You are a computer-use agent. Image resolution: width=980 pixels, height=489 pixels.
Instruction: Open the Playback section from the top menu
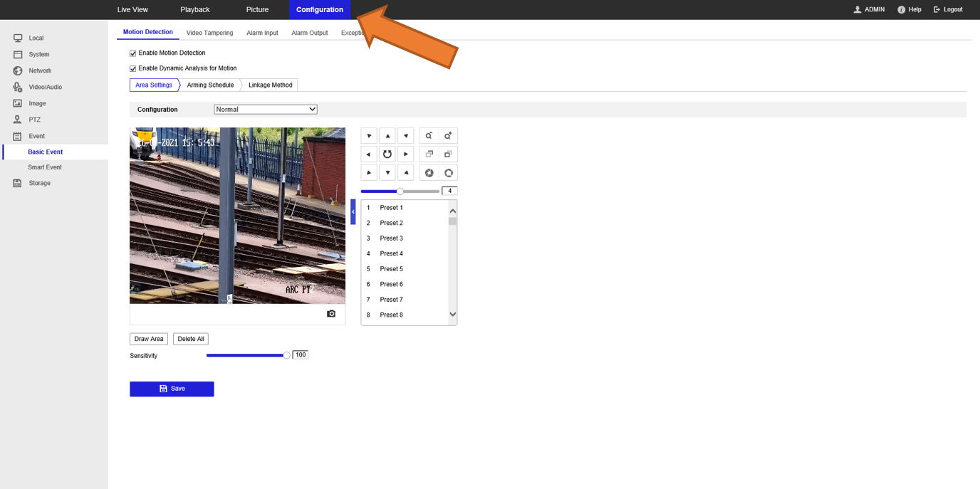(194, 9)
